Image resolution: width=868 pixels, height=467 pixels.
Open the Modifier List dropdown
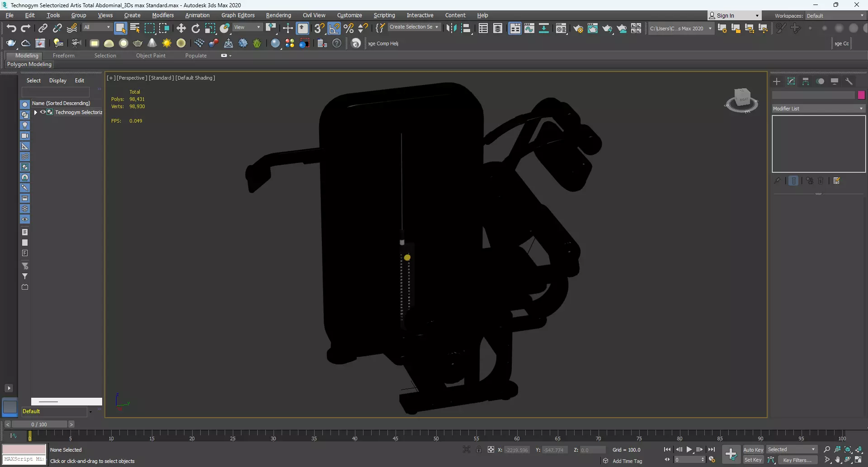[818, 109]
